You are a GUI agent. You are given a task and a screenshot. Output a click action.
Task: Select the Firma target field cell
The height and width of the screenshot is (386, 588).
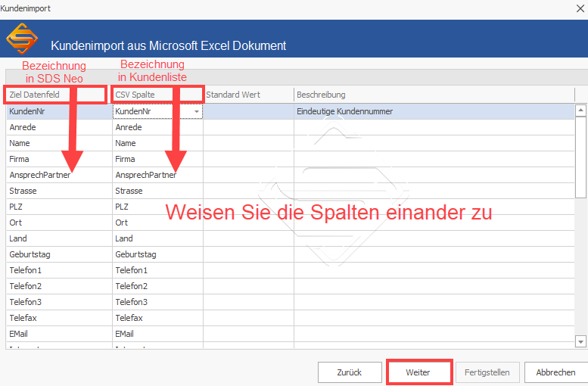pos(59,159)
